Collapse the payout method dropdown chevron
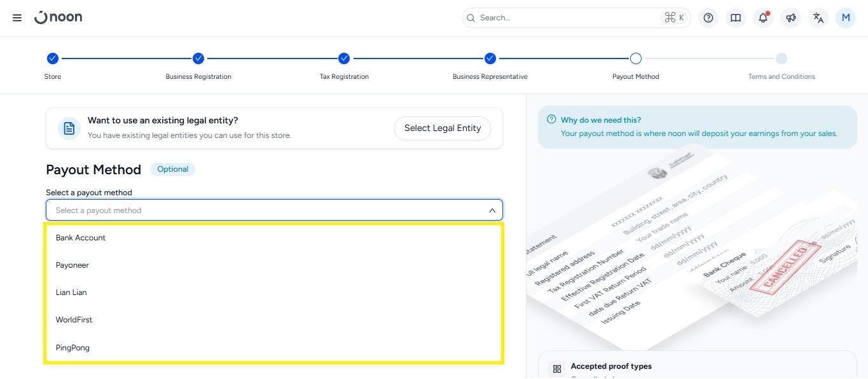 [492, 210]
